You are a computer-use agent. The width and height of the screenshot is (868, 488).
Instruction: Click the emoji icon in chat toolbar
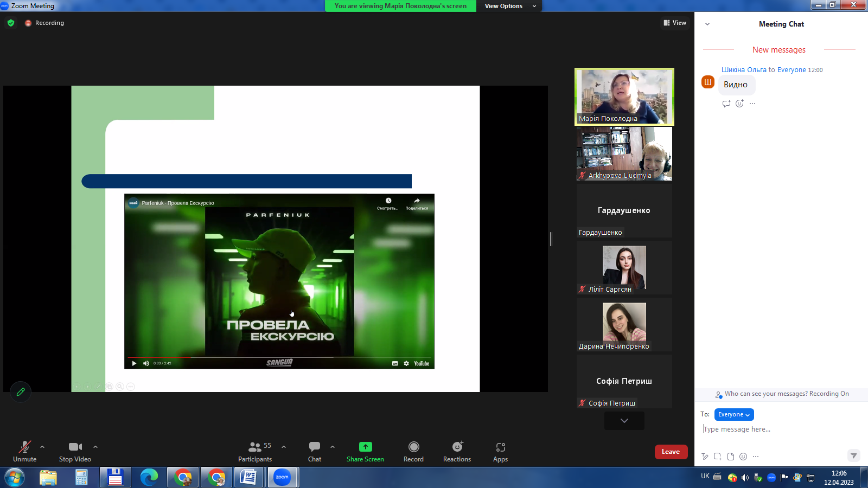point(743,457)
